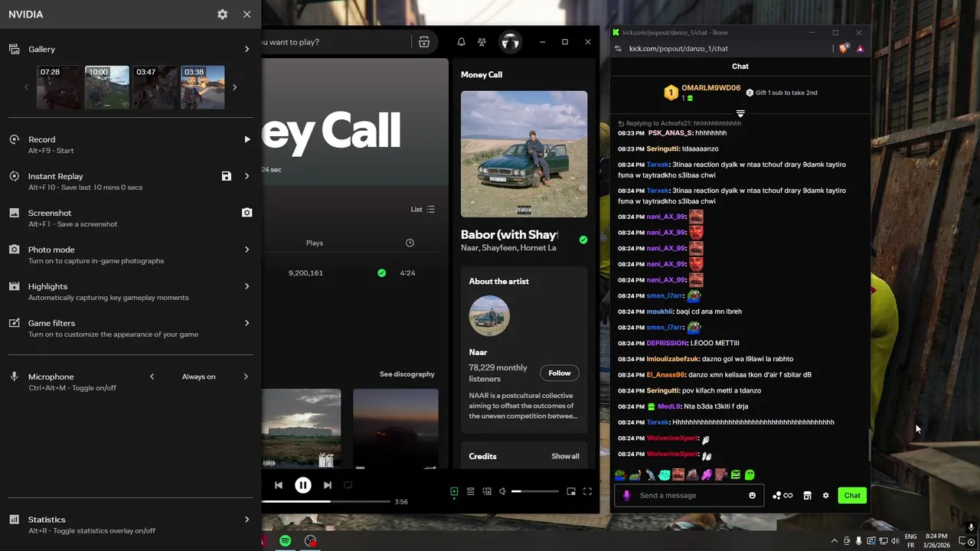Viewport: 980px width, 551px height.
Task: Expand the Record options arrow
Action: (247, 139)
